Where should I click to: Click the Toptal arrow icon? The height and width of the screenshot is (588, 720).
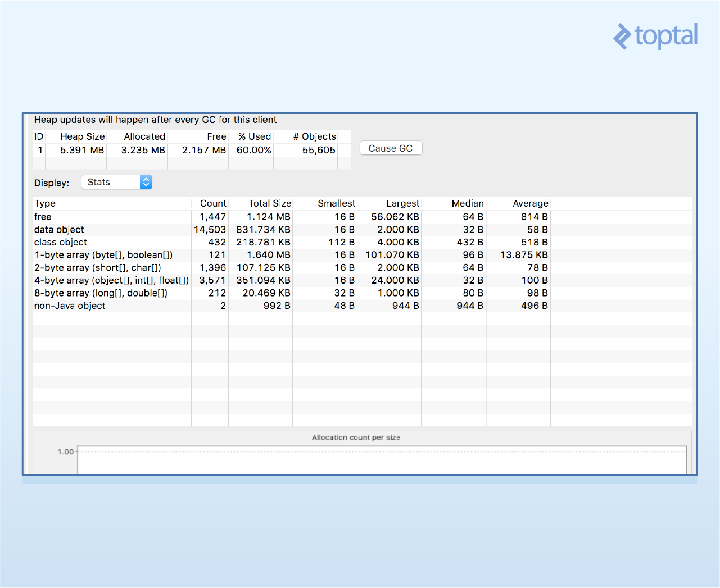(621, 36)
